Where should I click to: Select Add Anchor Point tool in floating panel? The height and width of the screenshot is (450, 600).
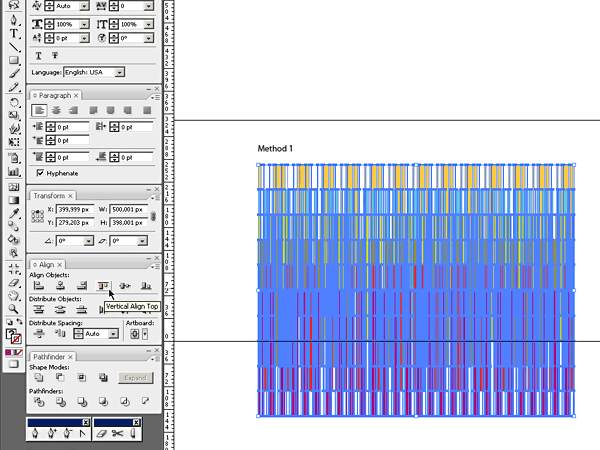[x=52, y=434]
